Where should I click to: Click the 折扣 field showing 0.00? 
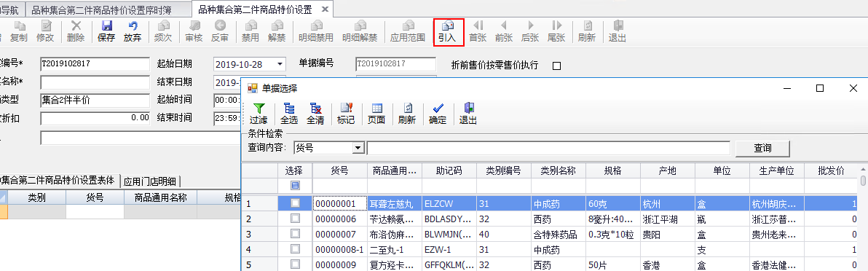[x=95, y=118]
